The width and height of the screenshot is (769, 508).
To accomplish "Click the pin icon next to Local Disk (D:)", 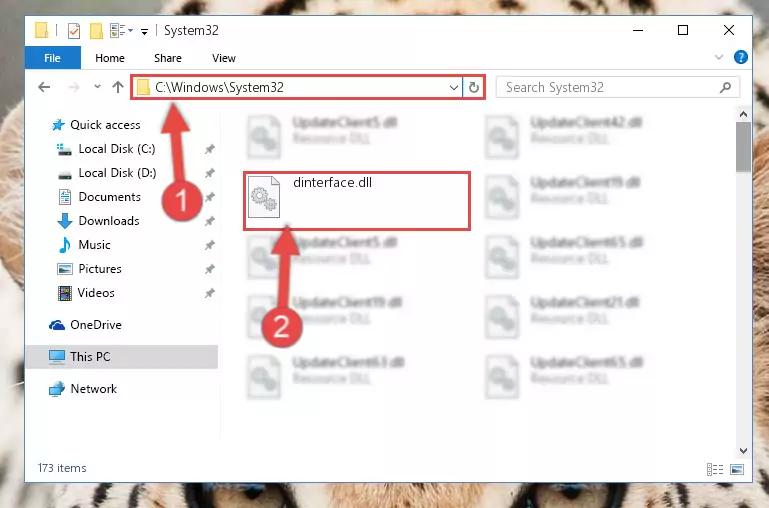I will 209,173.
